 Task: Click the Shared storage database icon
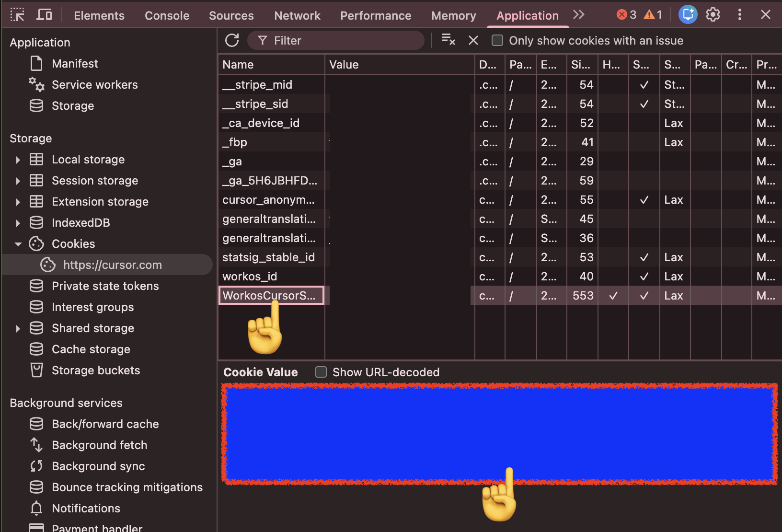pyautogui.click(x=36, y=328)
